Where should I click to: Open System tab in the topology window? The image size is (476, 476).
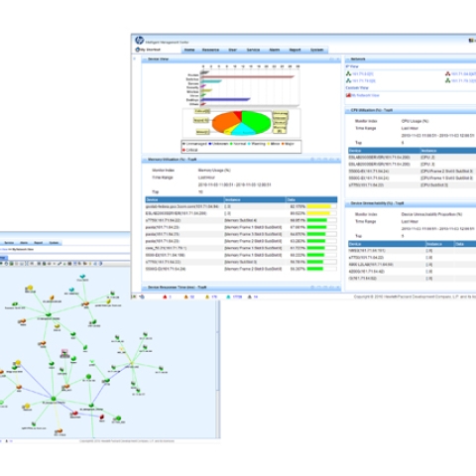pyautogui.click(x=54, y=243)
